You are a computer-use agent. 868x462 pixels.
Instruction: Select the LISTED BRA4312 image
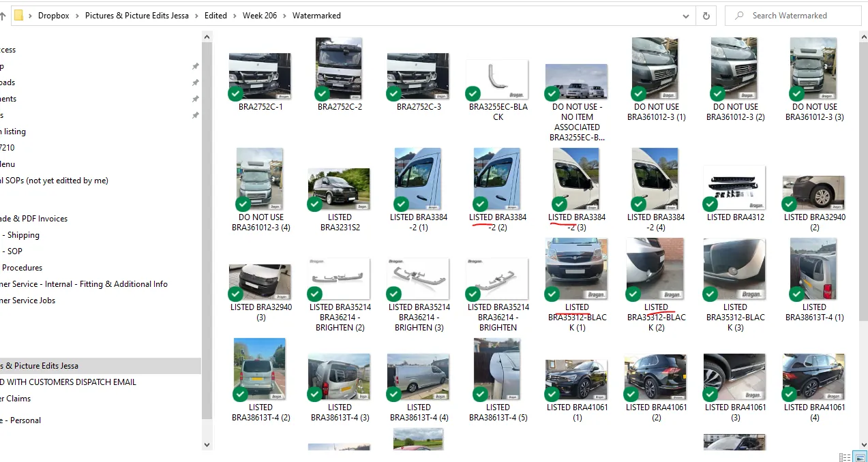pyautogui.click(x=735, y=188)
